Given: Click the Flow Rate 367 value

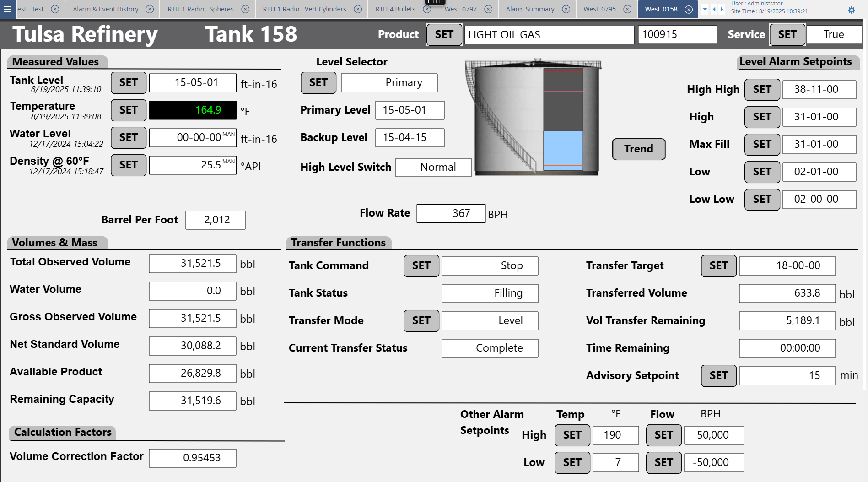Looking at the screenshot, I should tap(451, 214).
